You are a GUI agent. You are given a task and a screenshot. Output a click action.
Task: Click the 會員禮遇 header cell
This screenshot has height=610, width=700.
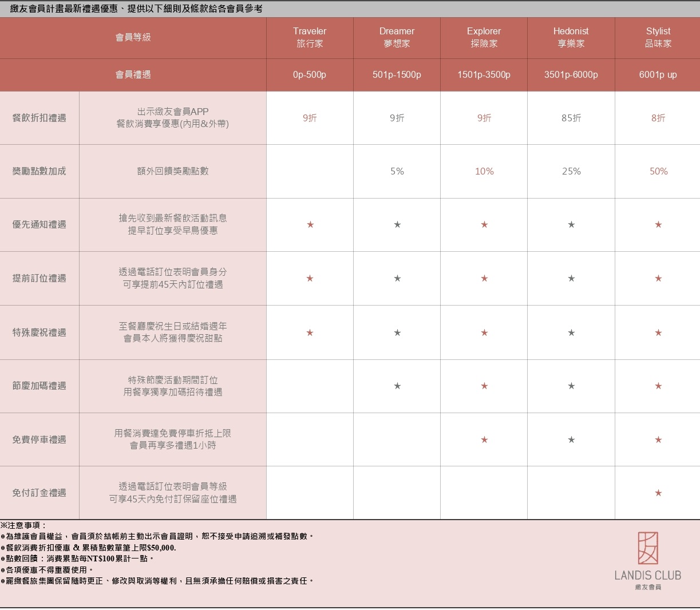pos(133,74)
